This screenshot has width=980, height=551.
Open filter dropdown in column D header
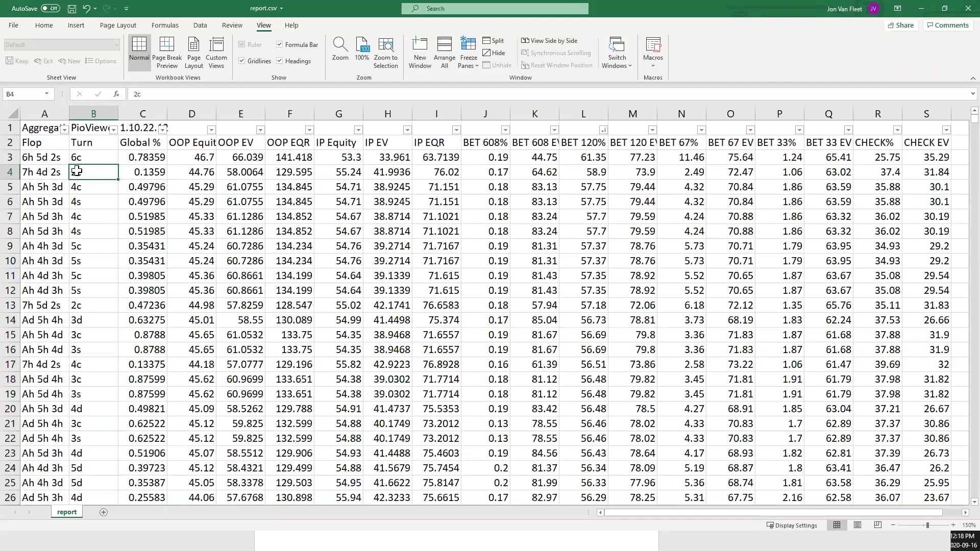click(x=211, y=130)
